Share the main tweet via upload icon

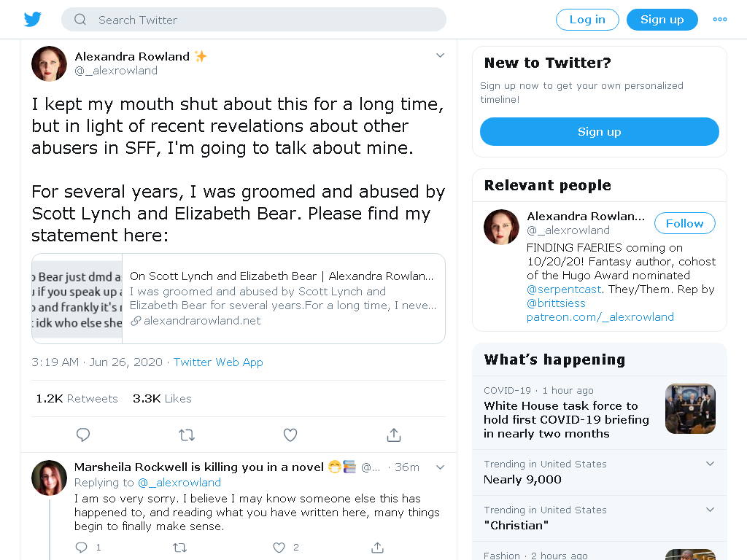click(394, 435)
